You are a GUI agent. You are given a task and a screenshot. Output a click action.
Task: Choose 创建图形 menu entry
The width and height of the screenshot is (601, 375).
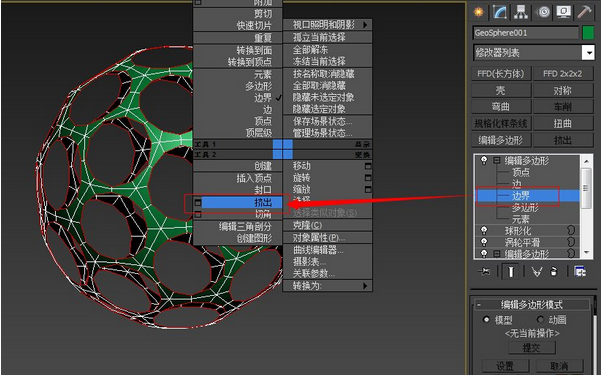point(254,238)
